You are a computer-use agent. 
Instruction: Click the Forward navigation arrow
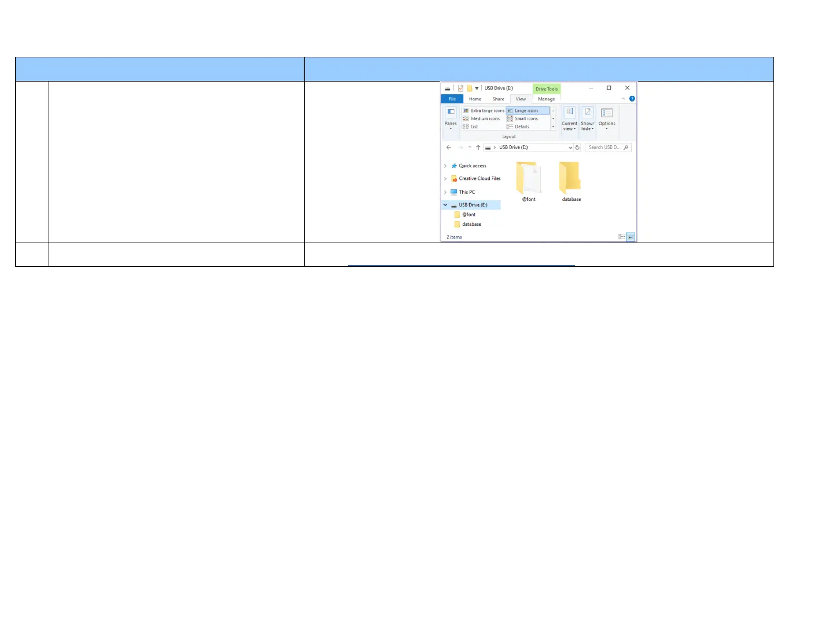coord(461,148)
